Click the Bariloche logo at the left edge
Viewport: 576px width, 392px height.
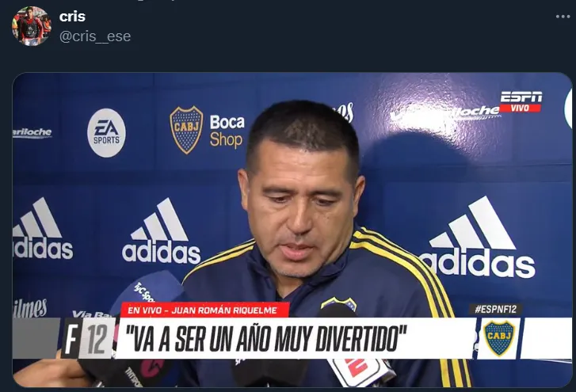pyautogui.click(x=32, y=133)
